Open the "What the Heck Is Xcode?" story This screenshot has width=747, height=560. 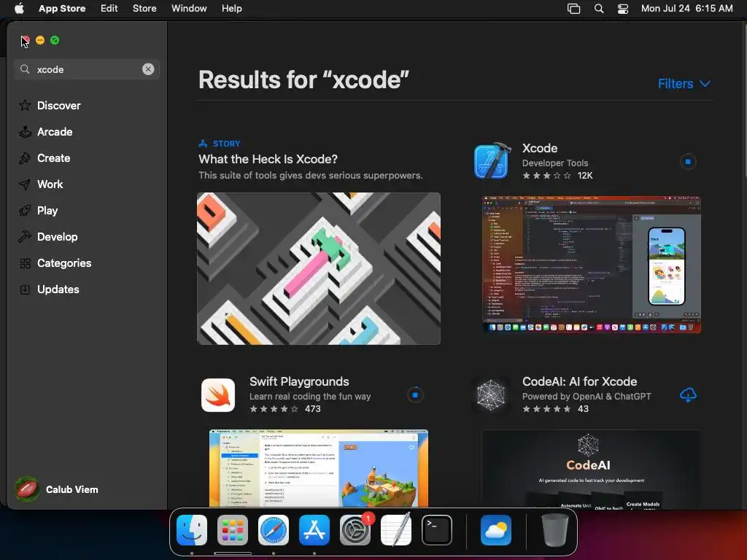(268, 159)
